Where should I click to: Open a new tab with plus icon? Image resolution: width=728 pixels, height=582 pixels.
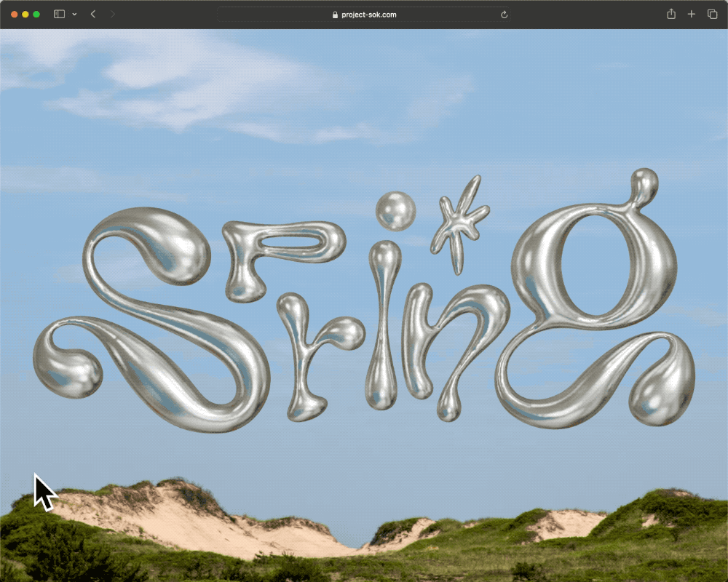tap(692, 15)
